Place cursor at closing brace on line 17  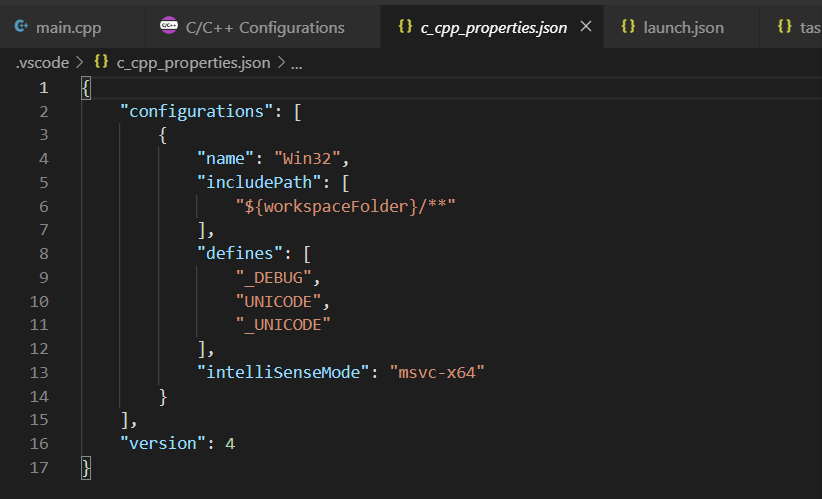86,468
